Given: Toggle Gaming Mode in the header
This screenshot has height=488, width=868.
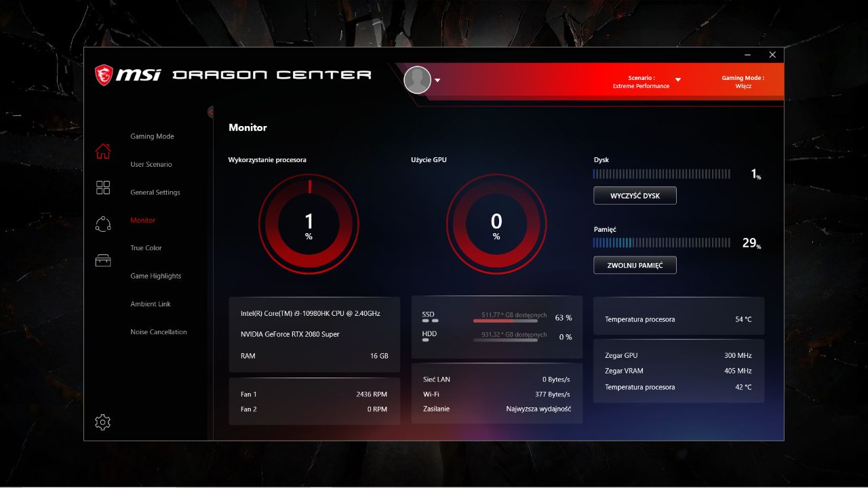Looking at the screenshot, I should [x=743, y=82].
